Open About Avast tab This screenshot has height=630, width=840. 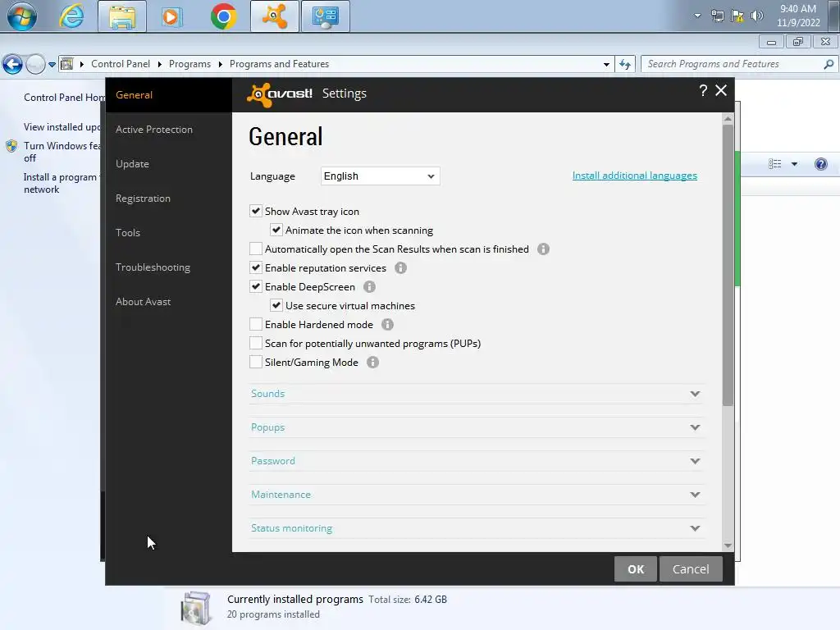[x=143, y=302]
